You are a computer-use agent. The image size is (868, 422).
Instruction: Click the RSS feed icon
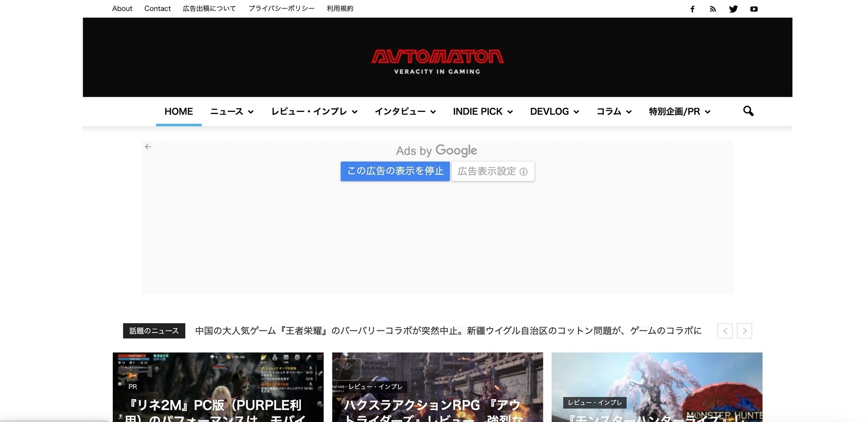click(x=713, y=8)
